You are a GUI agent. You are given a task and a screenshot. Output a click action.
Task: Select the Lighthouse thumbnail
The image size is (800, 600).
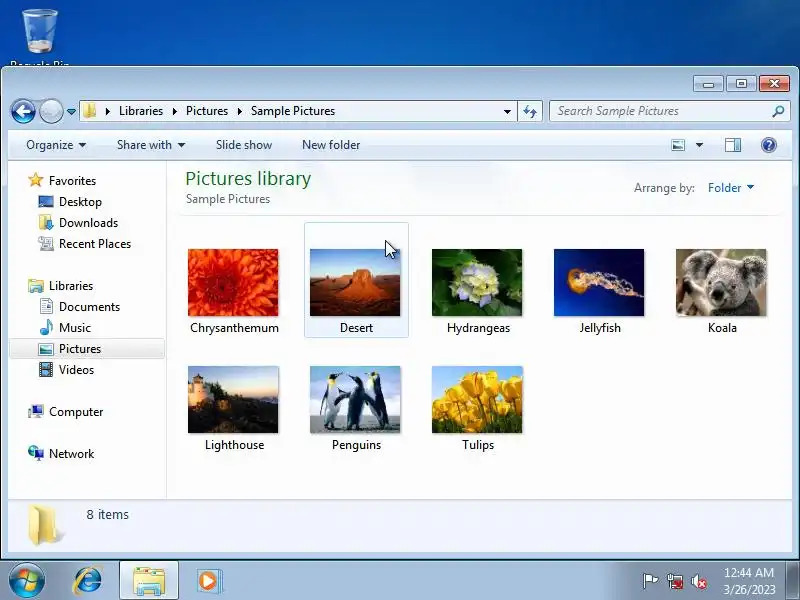point(233,399)
